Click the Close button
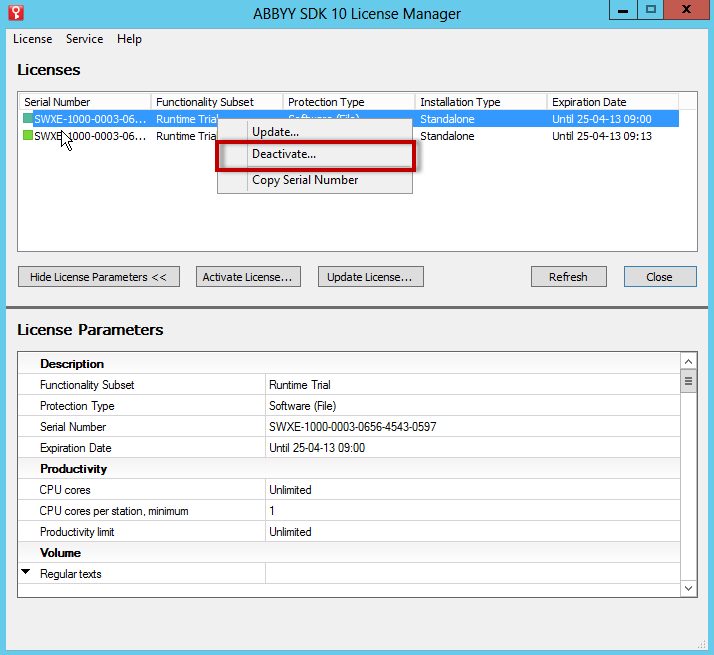This screenshot has width=714, height=655. point(659,277)
